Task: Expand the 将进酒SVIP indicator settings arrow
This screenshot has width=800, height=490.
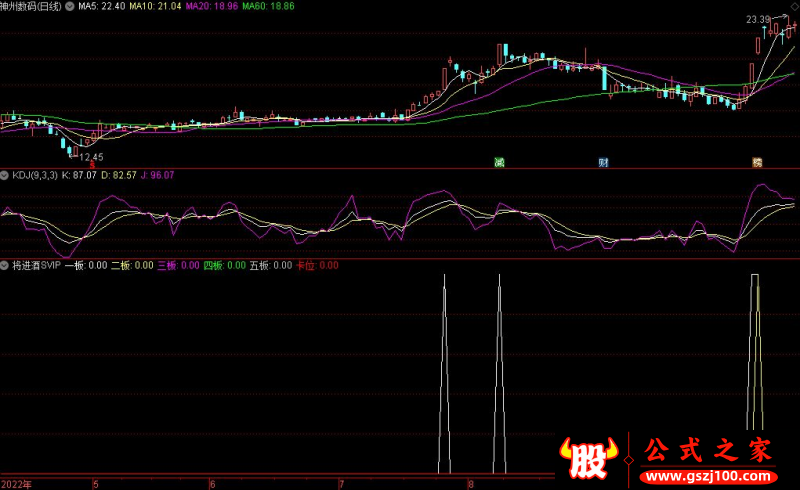Action: click(5, 266)
